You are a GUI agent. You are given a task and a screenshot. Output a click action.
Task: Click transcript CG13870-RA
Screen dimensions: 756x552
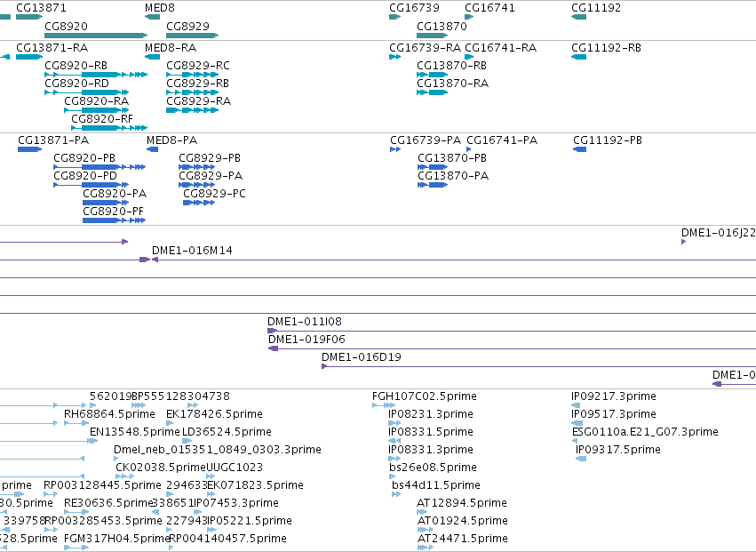click(453, 84)
